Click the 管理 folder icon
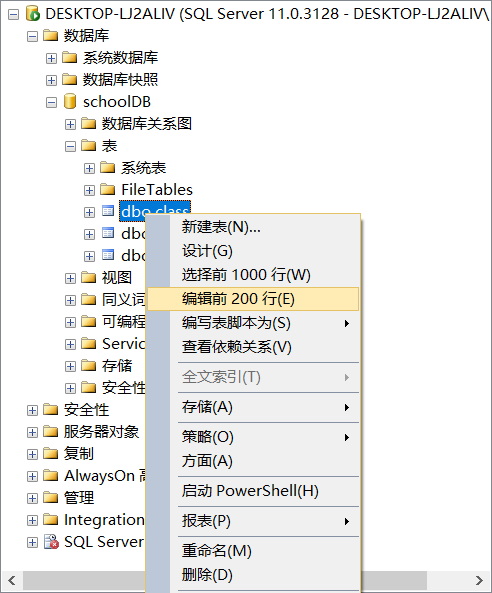The width and height of the screenshot is (492, 593). pos(51,498)
